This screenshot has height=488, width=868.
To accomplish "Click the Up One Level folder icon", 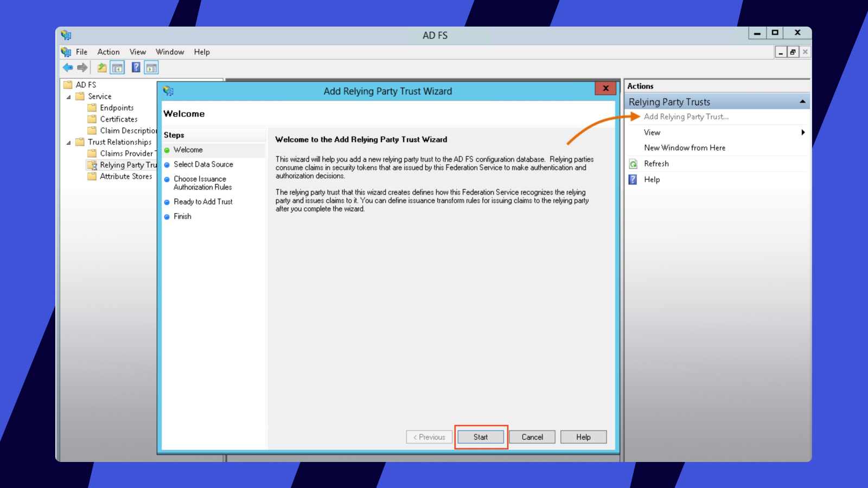I will (x=102, y=68).
